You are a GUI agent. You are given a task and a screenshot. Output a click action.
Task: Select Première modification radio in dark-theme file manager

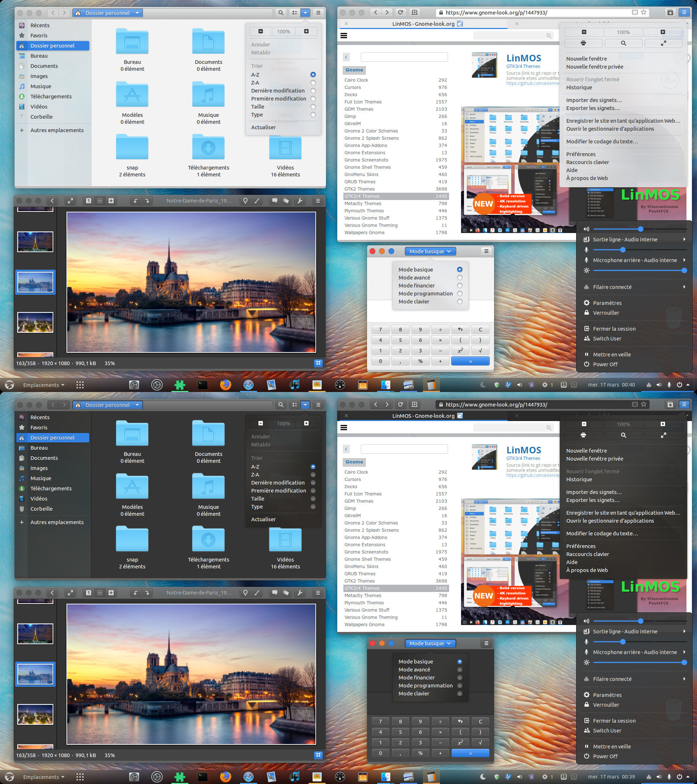[x=313, y=491]
